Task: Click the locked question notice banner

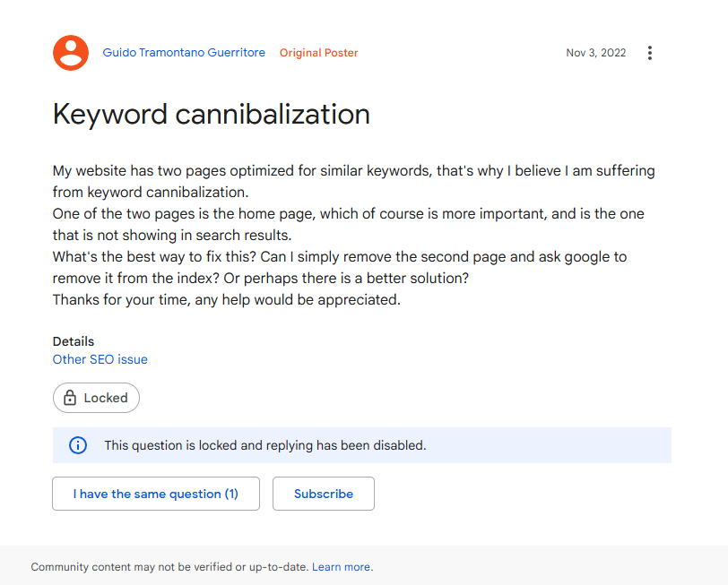Action: (361, 445)
